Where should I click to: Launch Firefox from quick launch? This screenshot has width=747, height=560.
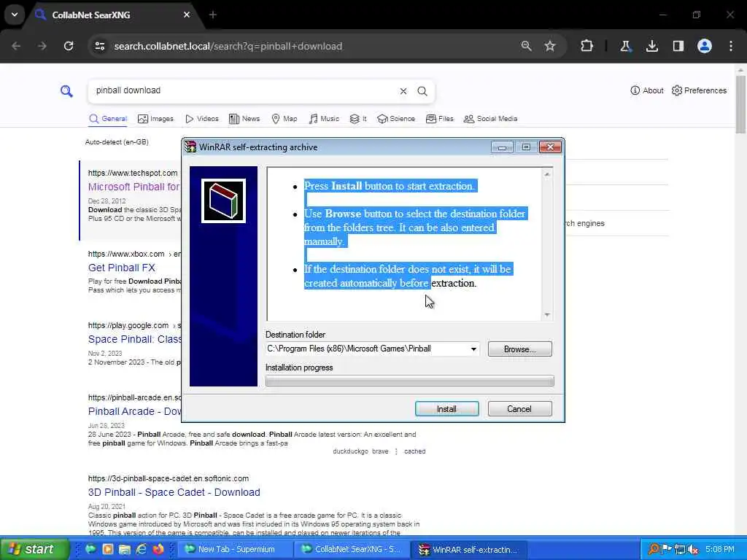[x=158, y=549]
